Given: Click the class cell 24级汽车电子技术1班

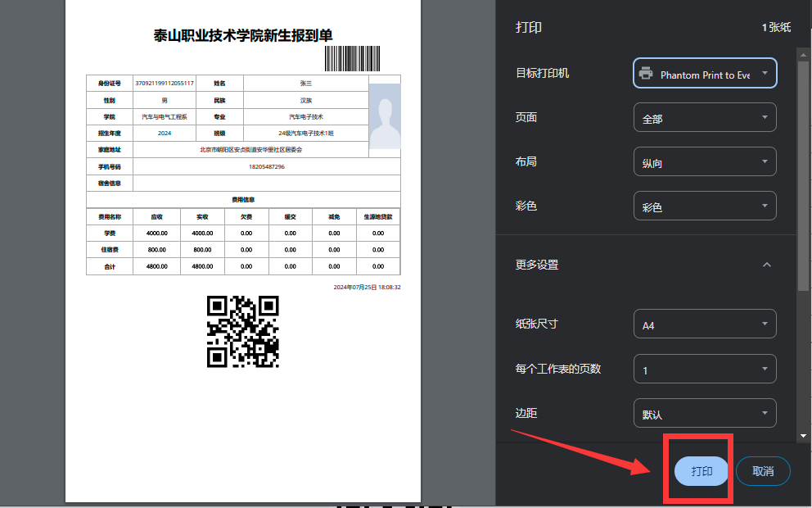Looking at the screenshot, I should tap(306, 134).
